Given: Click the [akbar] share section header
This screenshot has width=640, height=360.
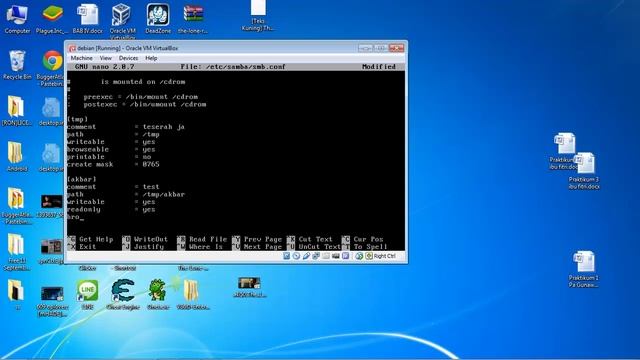Looking at the screenshot, I should [82, 179].
